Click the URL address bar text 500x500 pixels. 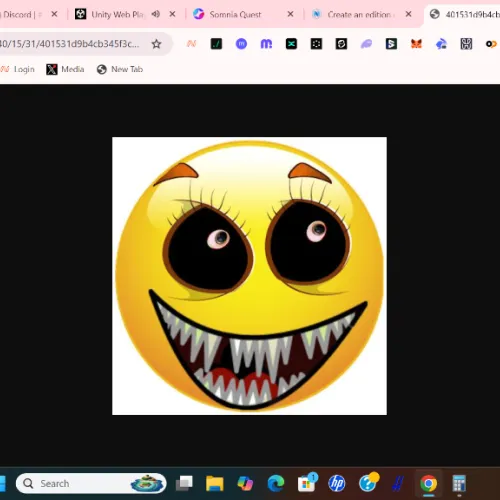tap(69, 44)
